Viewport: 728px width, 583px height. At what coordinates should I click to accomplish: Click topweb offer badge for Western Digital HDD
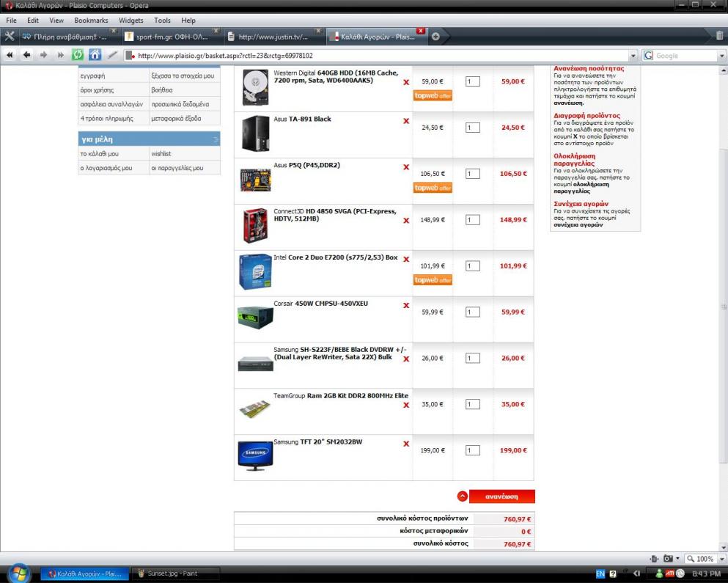(433, 95)
